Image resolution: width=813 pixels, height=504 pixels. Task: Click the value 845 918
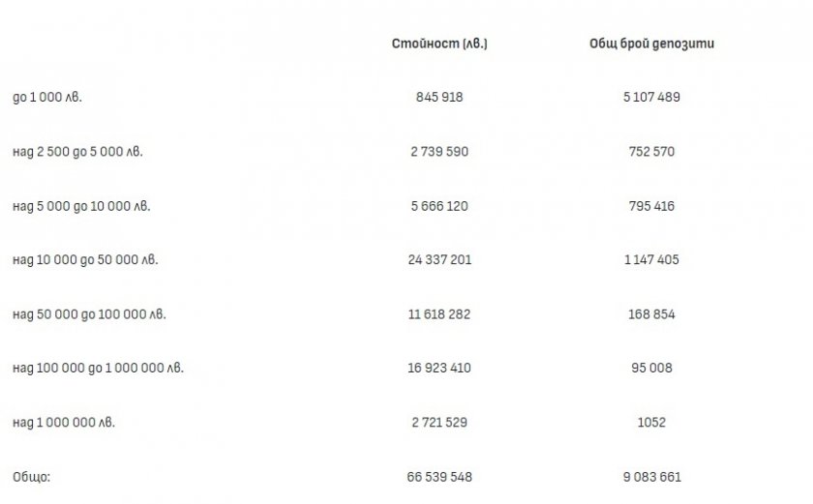click(439, 98)
